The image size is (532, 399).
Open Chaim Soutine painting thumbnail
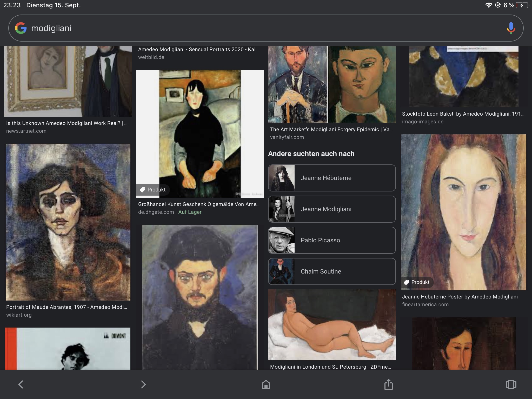click(282, 271)
